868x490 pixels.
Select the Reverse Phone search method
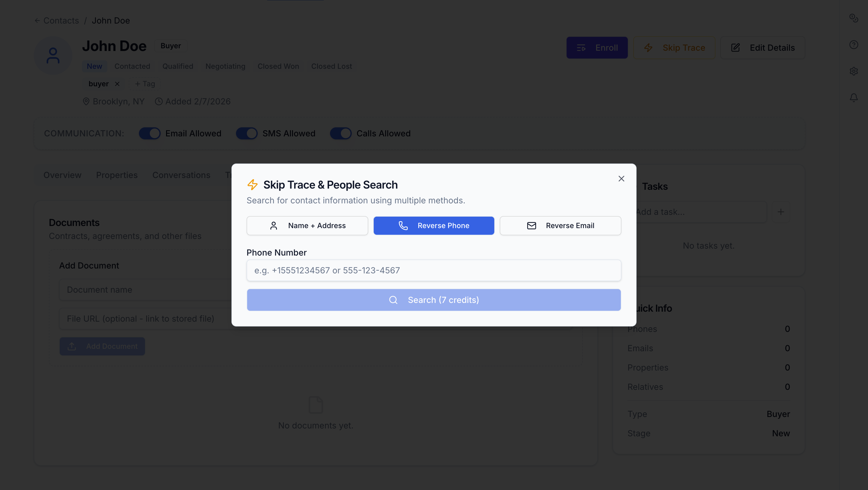pos(434,226)
